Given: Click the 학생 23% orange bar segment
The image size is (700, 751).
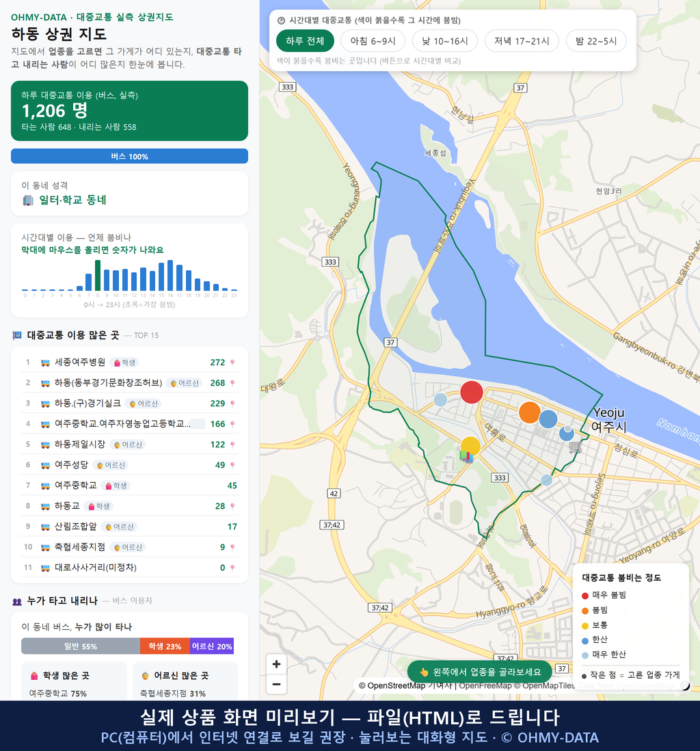Looking at the screenshot, I should 165,646.
